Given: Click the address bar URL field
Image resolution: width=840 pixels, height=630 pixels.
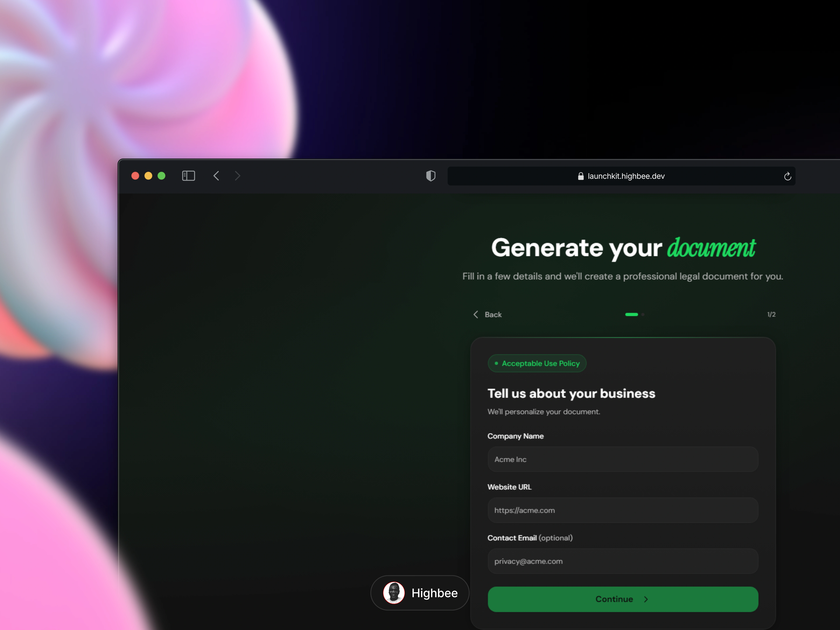Looking at the screenshot, I should (x=625, y=176).
